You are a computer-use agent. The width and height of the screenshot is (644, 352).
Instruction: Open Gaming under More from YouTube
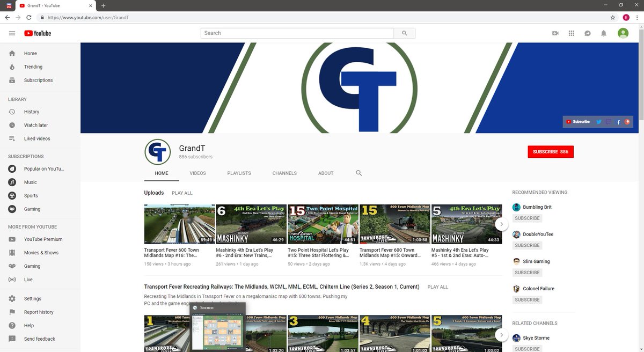click(x=40, y=266)
